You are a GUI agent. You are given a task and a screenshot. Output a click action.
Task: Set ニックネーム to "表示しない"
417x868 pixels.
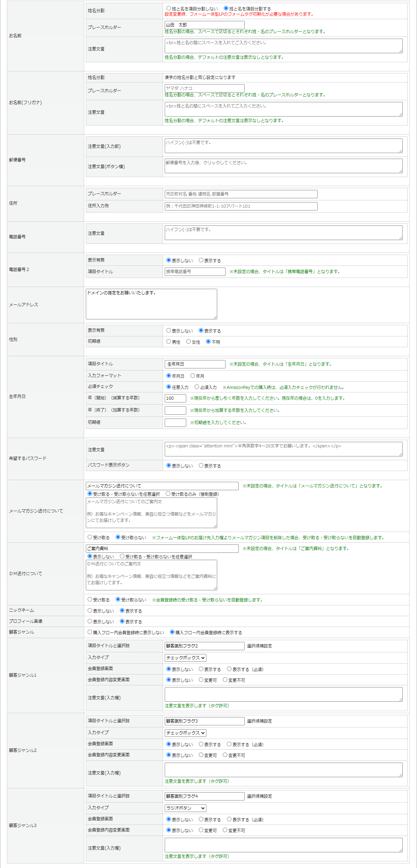pos(90,611)
